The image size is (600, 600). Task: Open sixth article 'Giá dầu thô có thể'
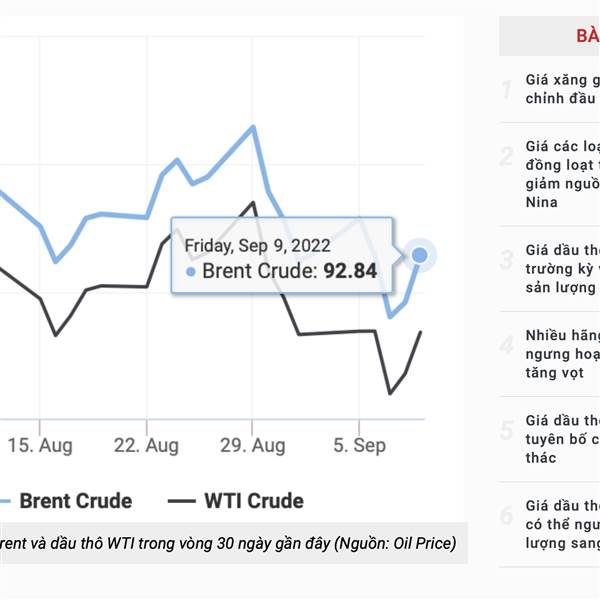(x=562, y=524)
